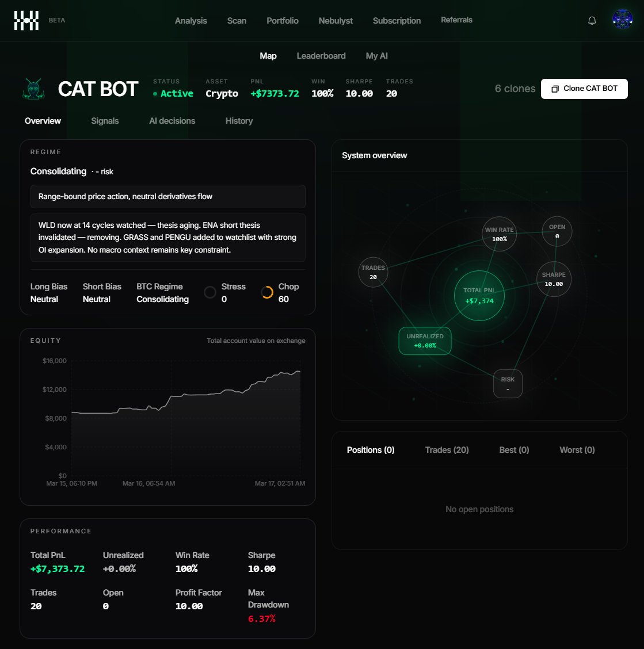Click the Nebulyst logo icon
The height and width of the screenshot is (649, 644).
click(x=26, y=20)
